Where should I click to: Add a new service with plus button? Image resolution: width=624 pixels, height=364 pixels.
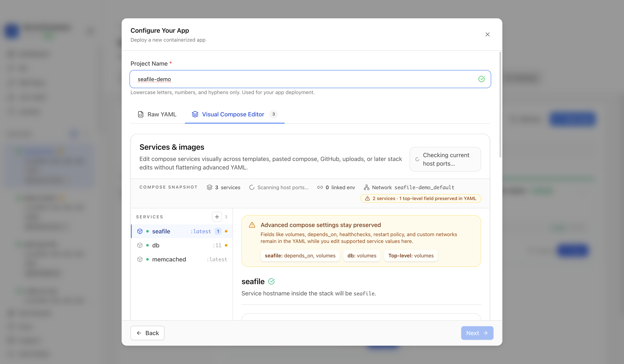pyautogui.click(x=217, y=217)
